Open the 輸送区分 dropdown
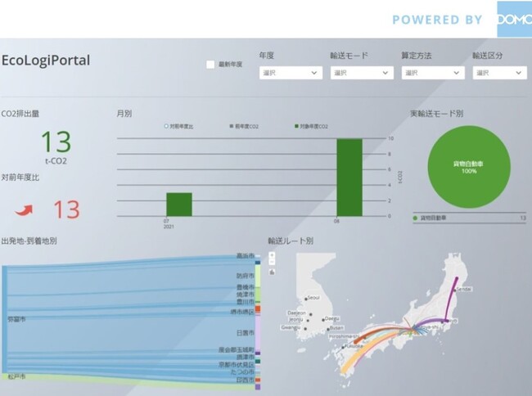 500,73
